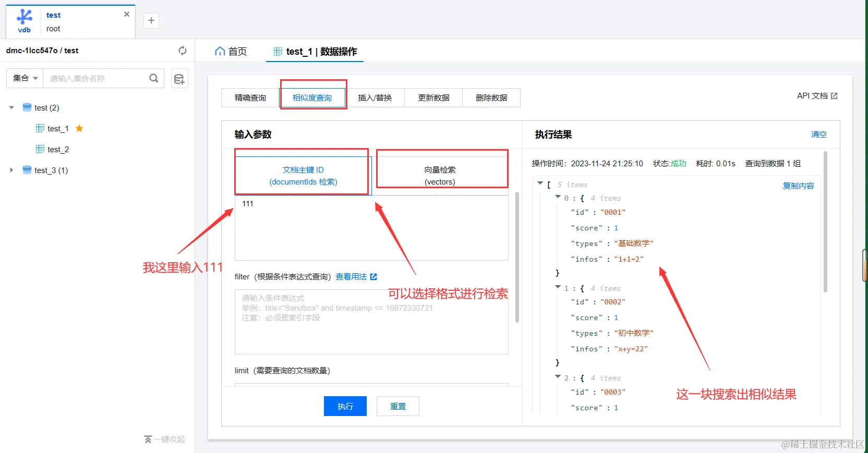Select the 插入/替换 tab
The image size is (868, 453).
click(375, 97)
